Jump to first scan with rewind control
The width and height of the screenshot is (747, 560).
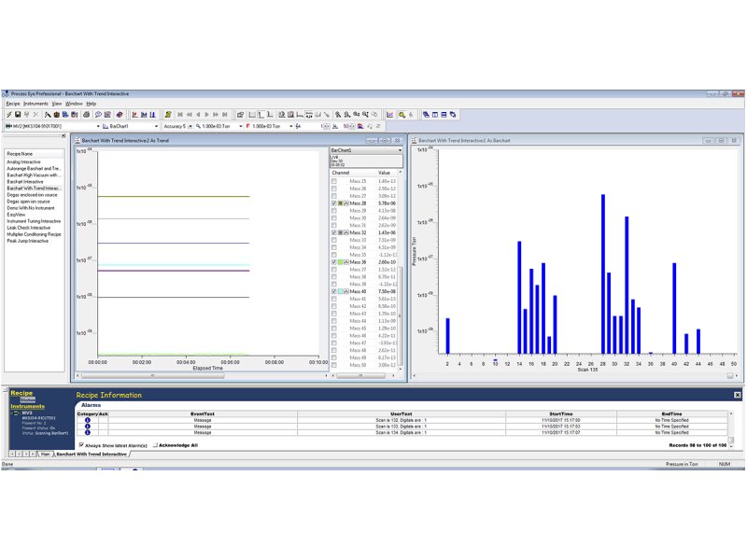tap(179, 115)
